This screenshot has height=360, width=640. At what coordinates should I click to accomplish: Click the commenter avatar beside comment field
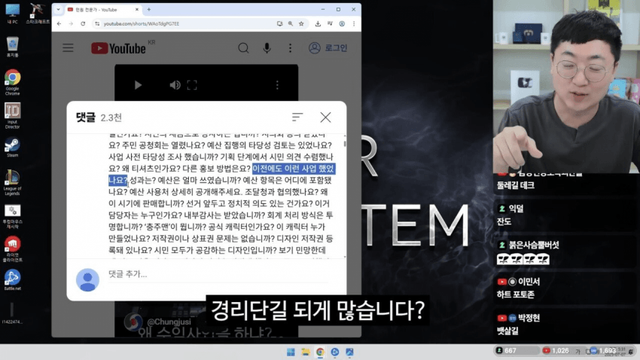(x=87, y=280)
